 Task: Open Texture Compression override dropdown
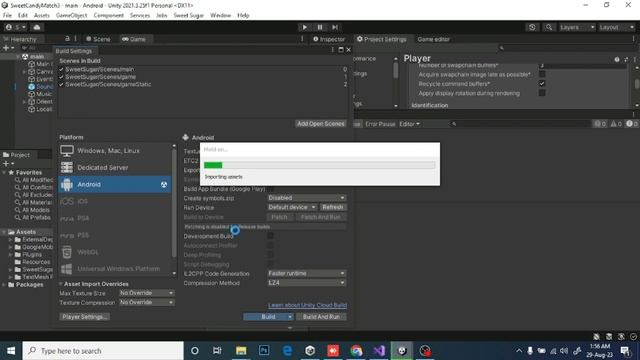pyautogui.click(x=147, y=302)
